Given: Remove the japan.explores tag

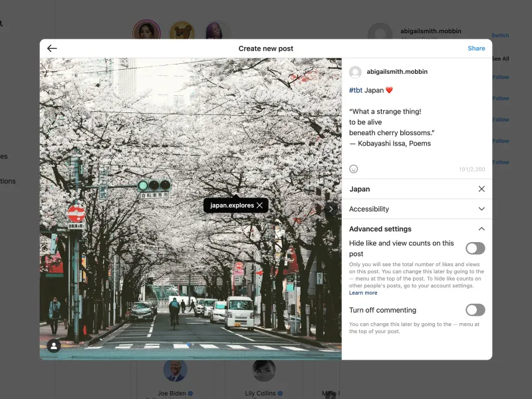Looking at the screenshot, I should pyautogui.click(x=260, y=205).
